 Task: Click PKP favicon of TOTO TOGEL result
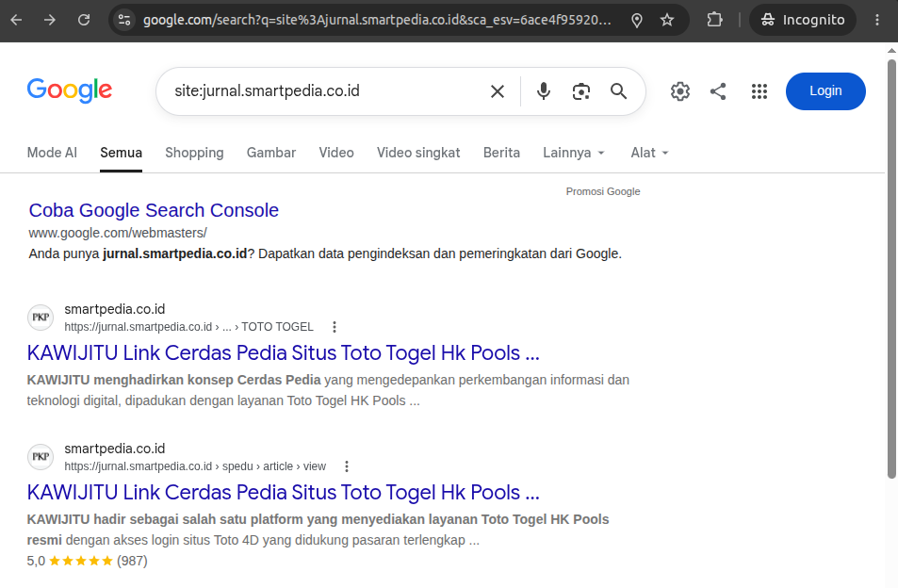(x=41, y=318)
